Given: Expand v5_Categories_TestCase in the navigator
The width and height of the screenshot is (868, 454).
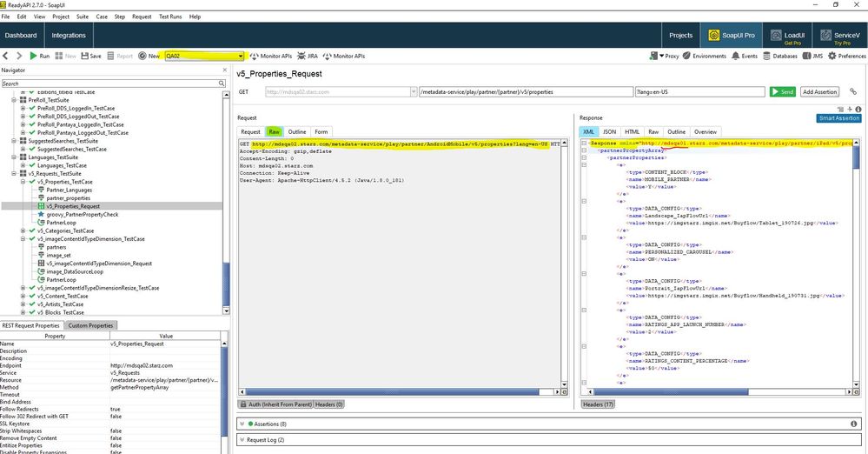Looking at the screenshot, I should pos(23,230).
